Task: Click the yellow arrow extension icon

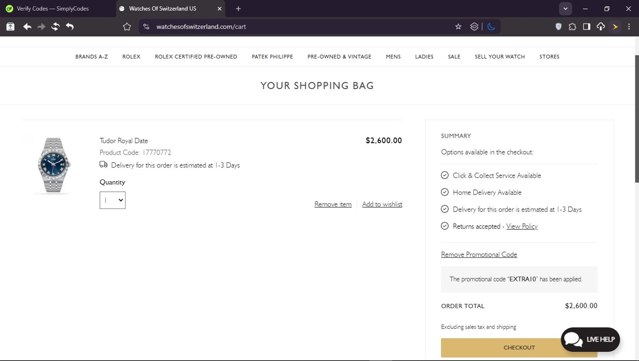Action: coord(615,26)
